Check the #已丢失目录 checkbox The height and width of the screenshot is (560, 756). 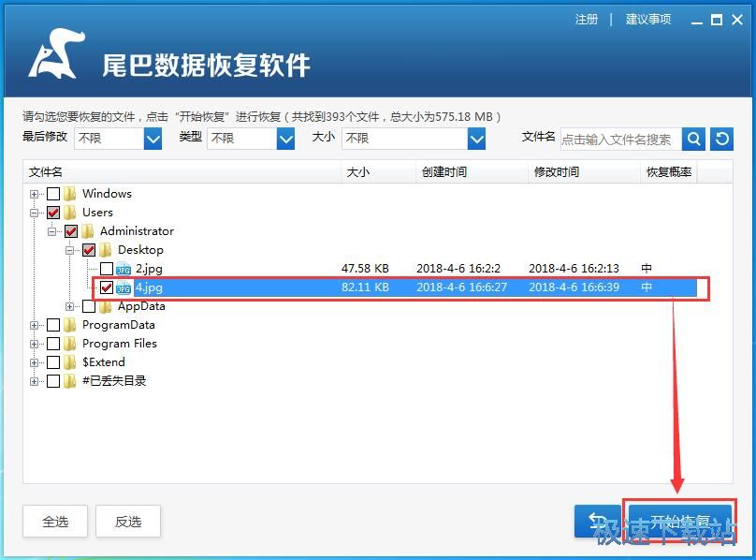[x=53, y=381]
